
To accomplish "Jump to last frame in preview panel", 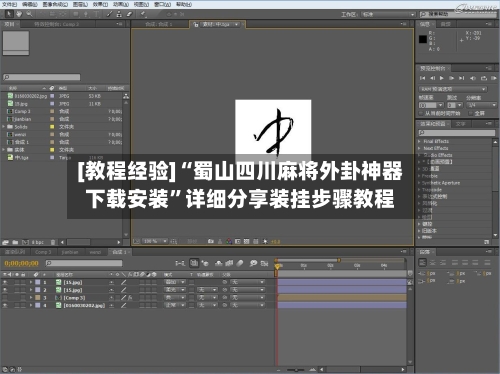I will click(x=461, y=78).
